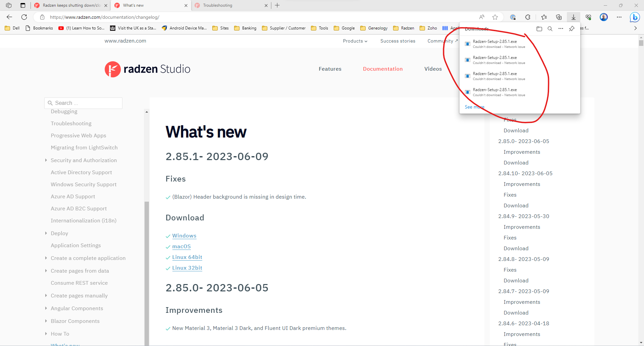Search downloads magnifier icon
644x346 pixels.
[x=550, y=29]
